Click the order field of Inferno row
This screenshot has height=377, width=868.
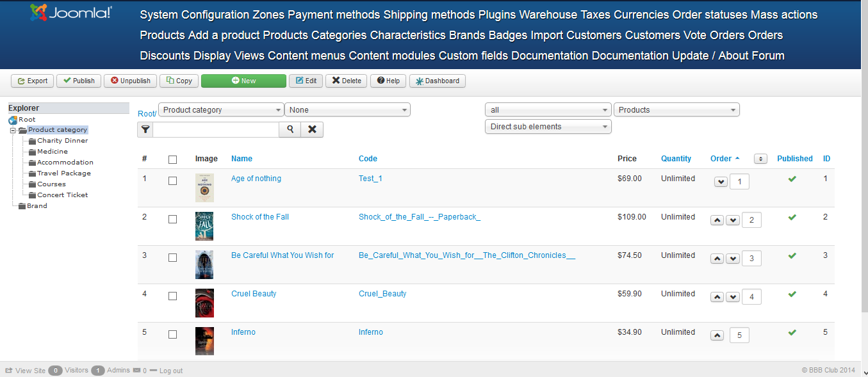tap(739, 335)
